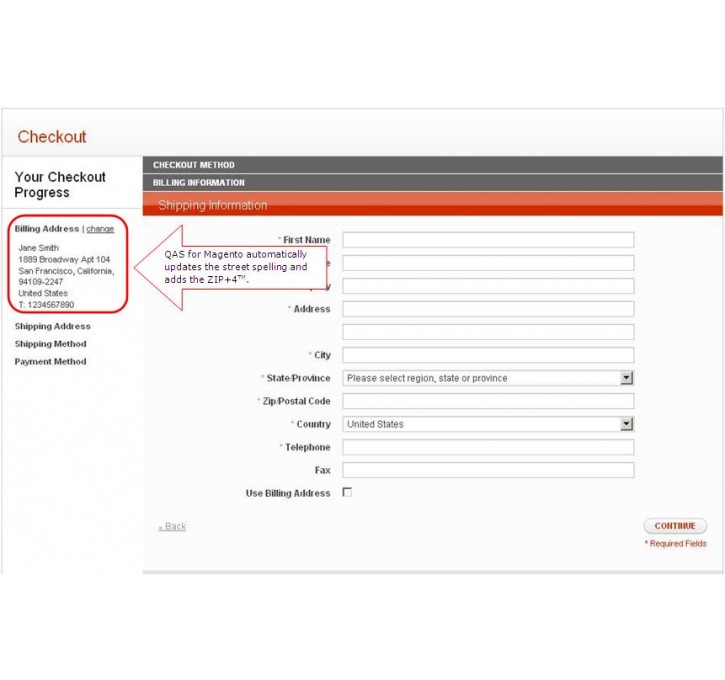Expand the Checkout Method step header
This screenshot has width=725, height=680.
tap(432, 165)
